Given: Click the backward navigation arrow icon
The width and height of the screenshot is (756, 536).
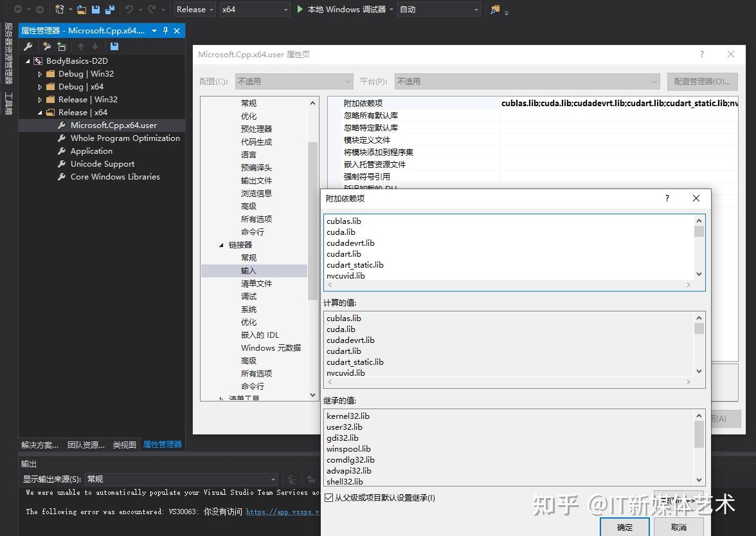Looking at the screenshot, I should point(19,9).
